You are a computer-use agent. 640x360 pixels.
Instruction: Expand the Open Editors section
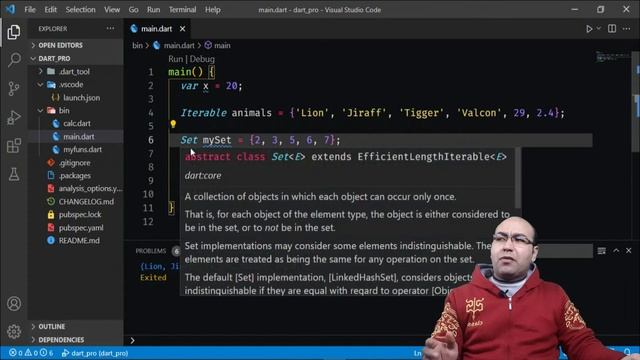[x=60, y=45]
